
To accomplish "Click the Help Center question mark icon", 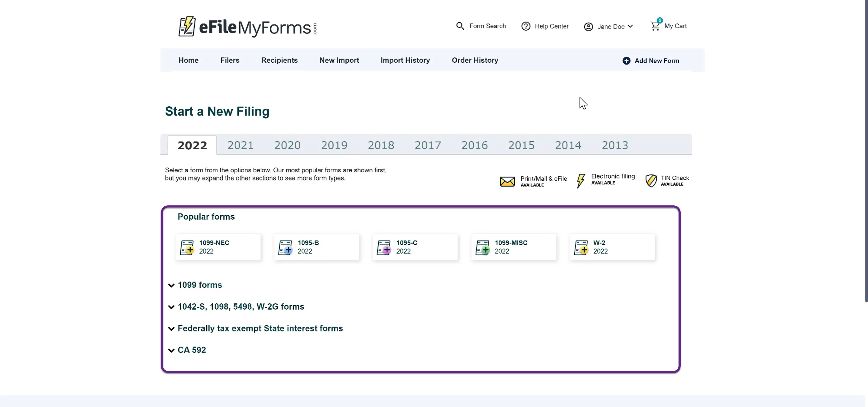I will pyautogui.click(x=526, y=26).
